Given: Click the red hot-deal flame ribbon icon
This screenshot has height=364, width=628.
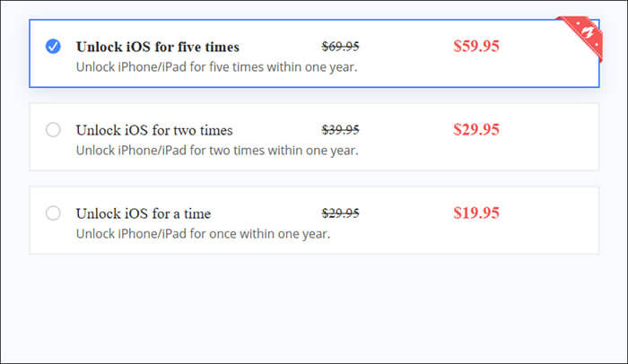Looking at the screenshot, I should (580, 35).
